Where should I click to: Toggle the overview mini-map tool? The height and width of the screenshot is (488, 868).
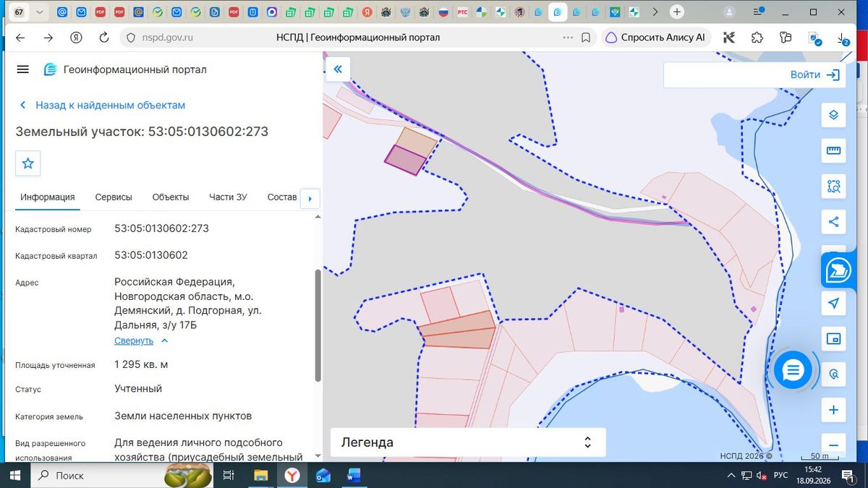[833, 338]
